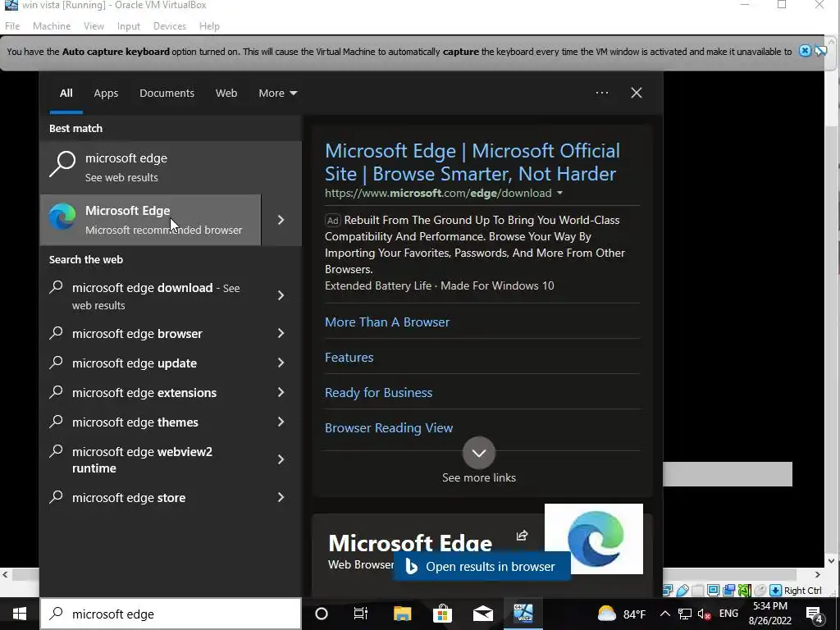840x630 pixels.
Task: Open 'More Than A Browser' link
Action: [x=387, y=322]
